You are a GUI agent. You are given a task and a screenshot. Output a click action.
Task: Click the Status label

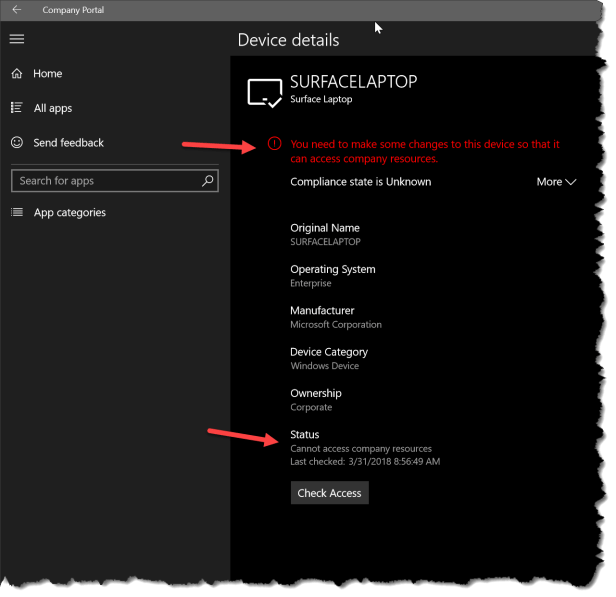click(x=304, y=435)
